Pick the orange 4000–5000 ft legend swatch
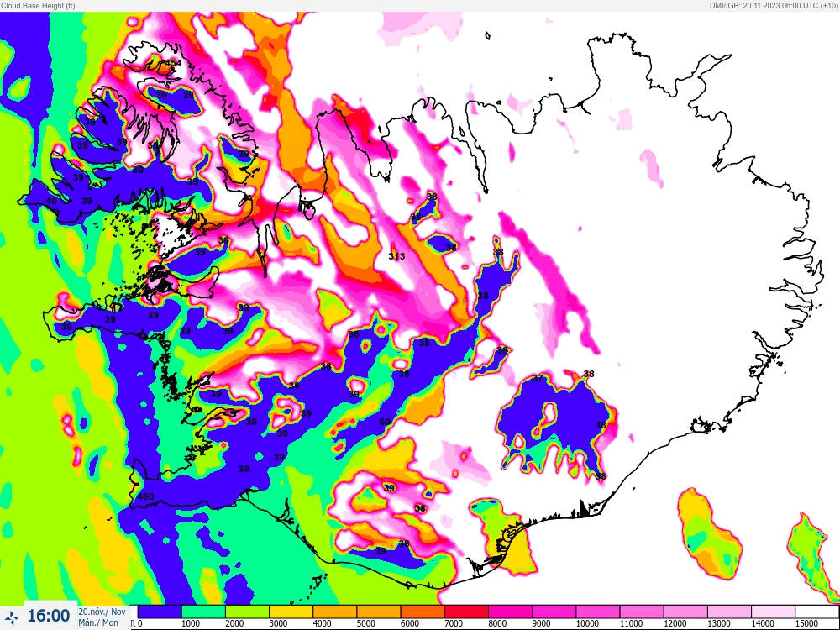Screen dimensions: 840x630 point(335,612)
